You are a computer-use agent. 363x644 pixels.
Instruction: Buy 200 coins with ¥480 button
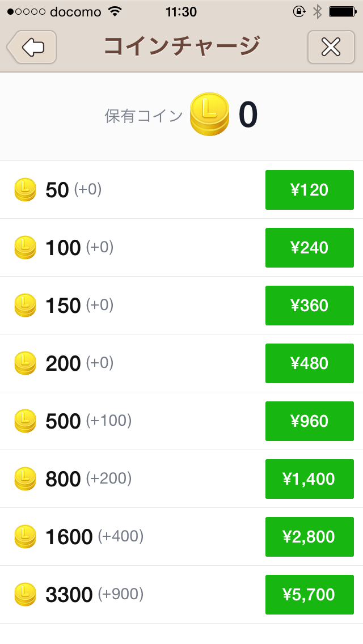309,363
